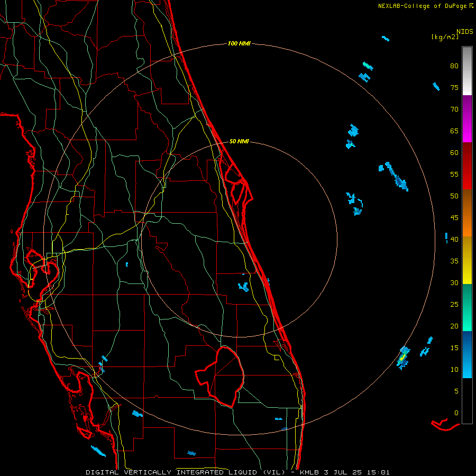The height and width of the screenshot is (476, 476).
Task: Click legend value 0
Action: [456, 413]
